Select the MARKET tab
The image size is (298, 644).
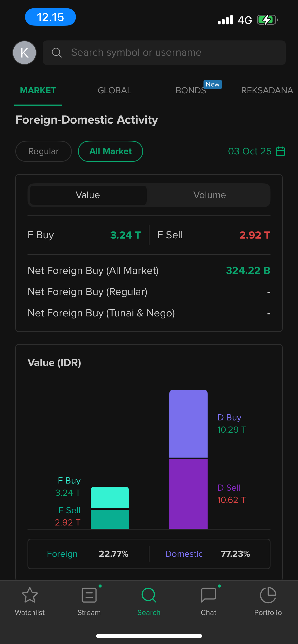tap(38, 91)
